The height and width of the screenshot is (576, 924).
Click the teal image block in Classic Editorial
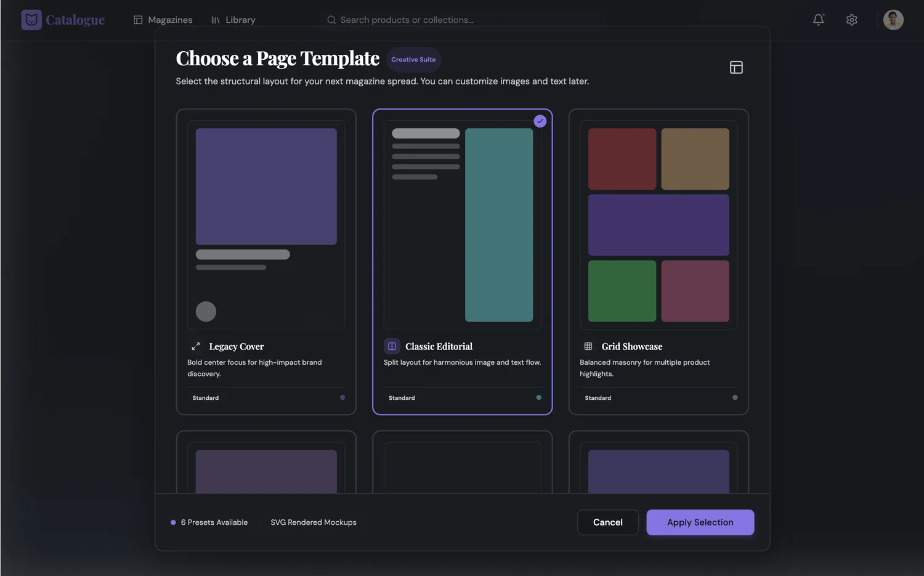click(499, 225)
